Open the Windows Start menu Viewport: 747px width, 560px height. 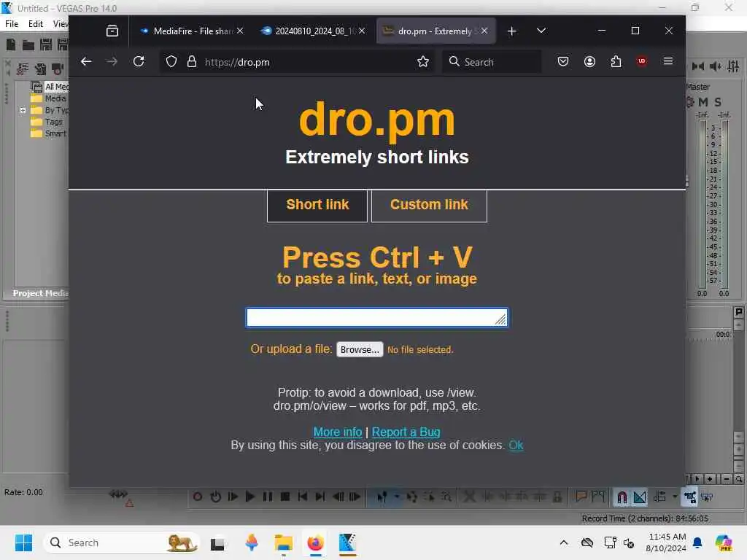pos(23,542)
